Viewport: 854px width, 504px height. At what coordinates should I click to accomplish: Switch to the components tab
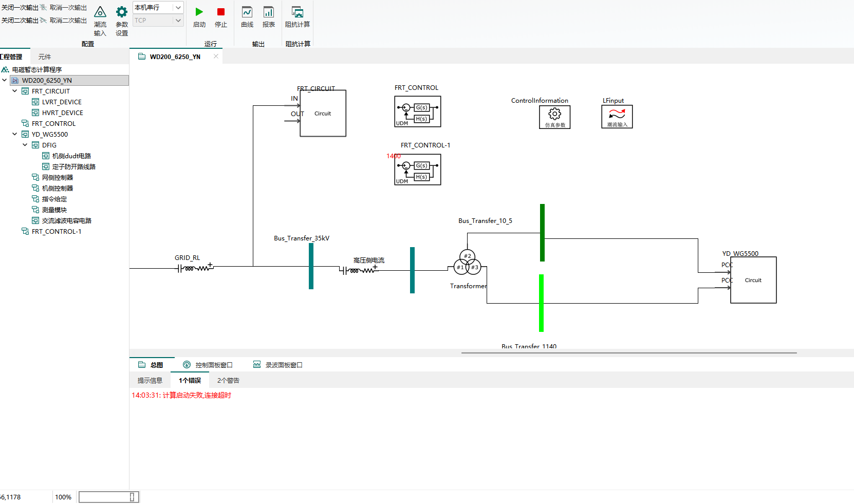45,57
